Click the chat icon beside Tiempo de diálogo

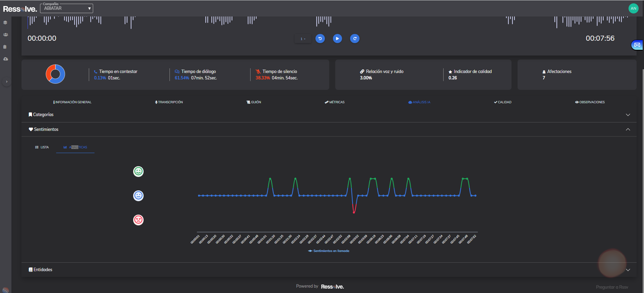pos(177,72)
